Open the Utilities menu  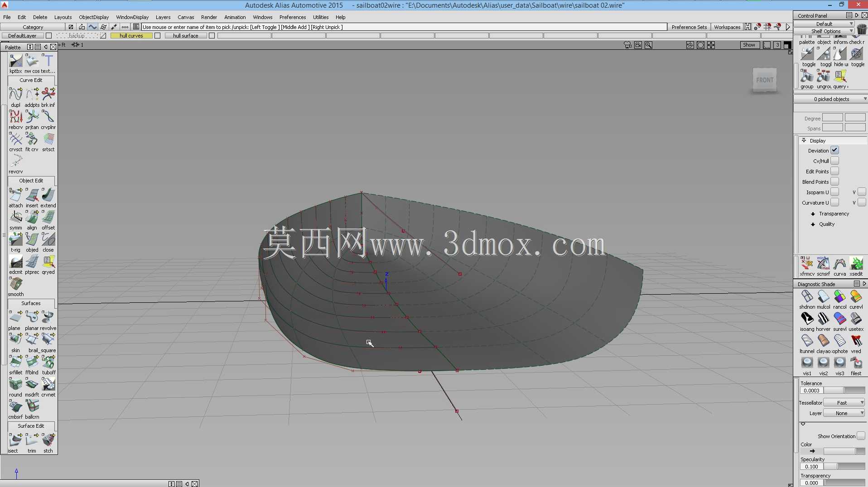click(321, 17)
